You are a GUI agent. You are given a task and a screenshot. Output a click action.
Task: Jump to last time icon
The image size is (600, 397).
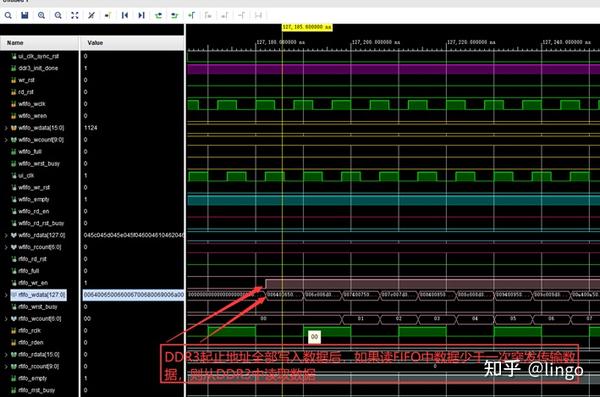(141, 15)
